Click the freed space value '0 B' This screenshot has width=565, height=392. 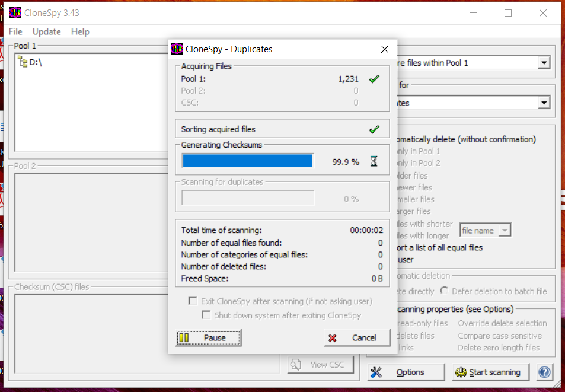(377, 279)
